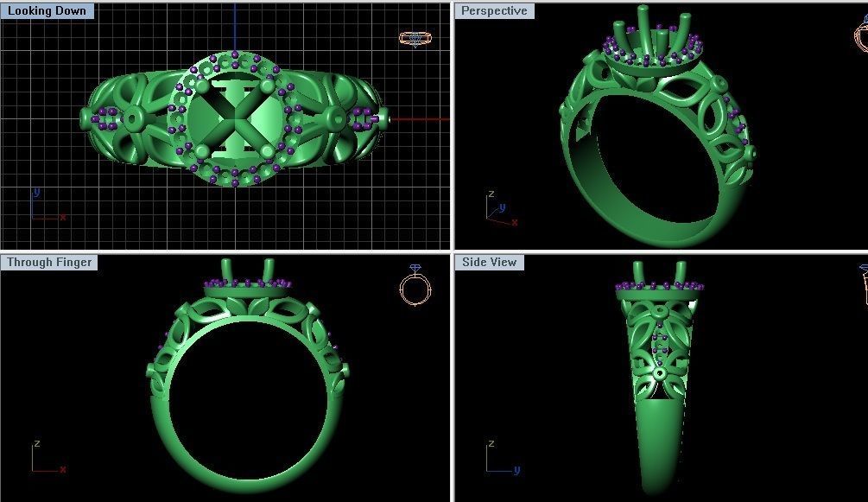Image resolution: width=868 pixels, height=502 pixels.
Task: Click the axis gizmo in Looking Down viewport
Action: (48, 205)
